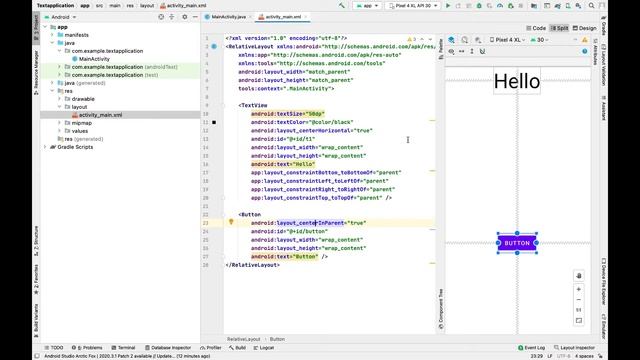Toggle the Project tool window tab
640x360 pixels.
coord(36,28)
